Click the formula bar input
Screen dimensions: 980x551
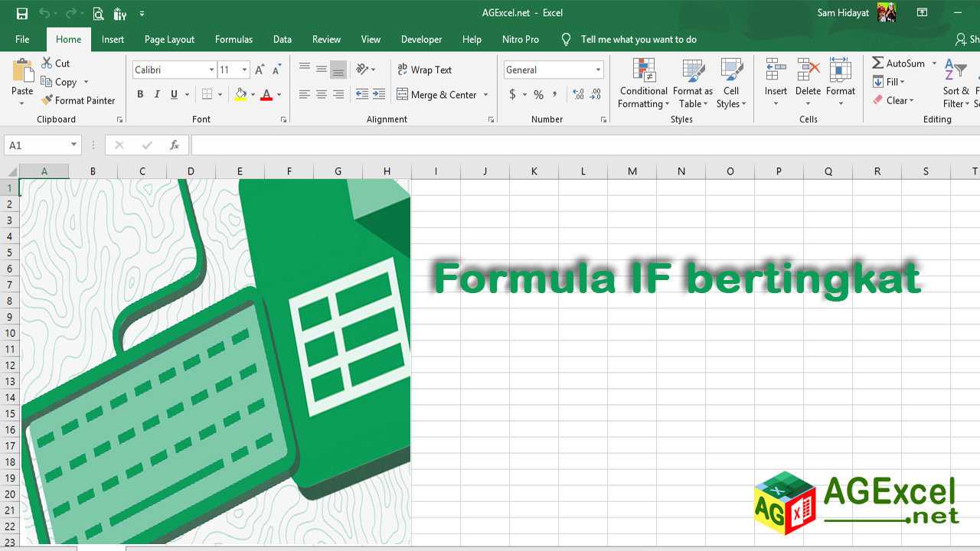(x=585, y=145)
